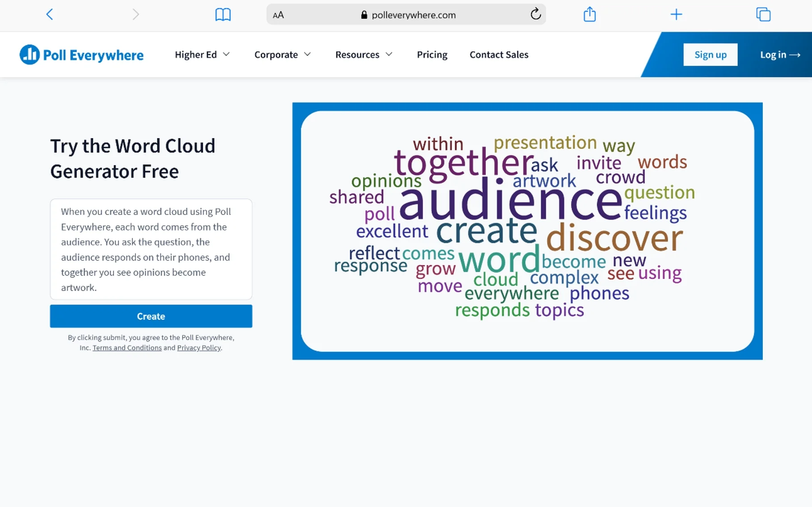Click the word 'feelings' in the cloud
The width and height of the screenshot is (812, 507).
(656, 213)
